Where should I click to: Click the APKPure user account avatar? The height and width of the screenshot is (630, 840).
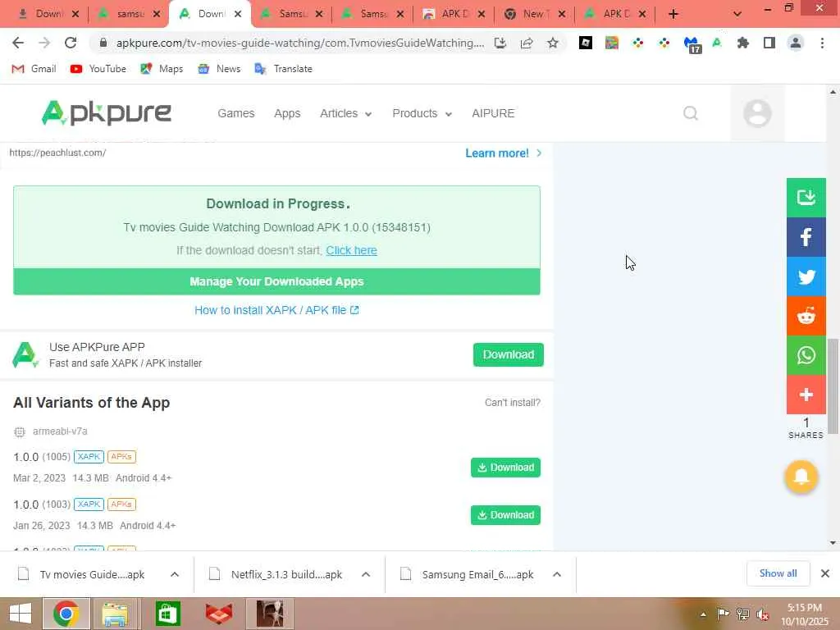point(757,113)
